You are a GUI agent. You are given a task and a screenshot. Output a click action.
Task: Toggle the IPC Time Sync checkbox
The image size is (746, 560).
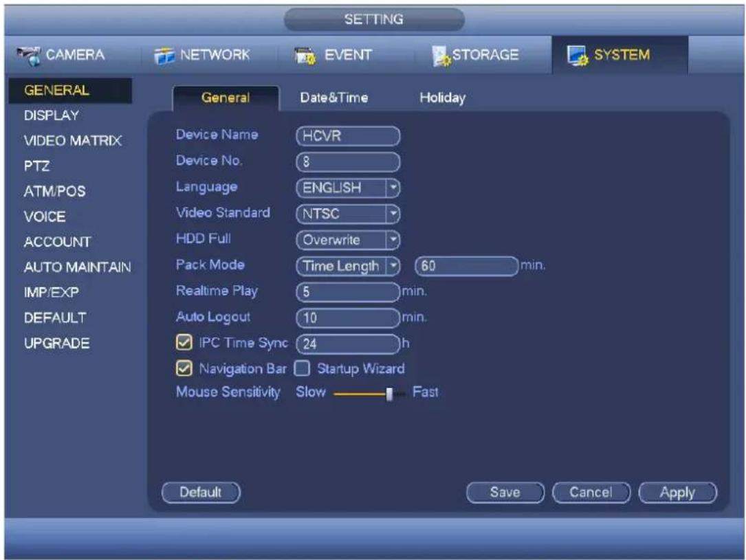184,342
